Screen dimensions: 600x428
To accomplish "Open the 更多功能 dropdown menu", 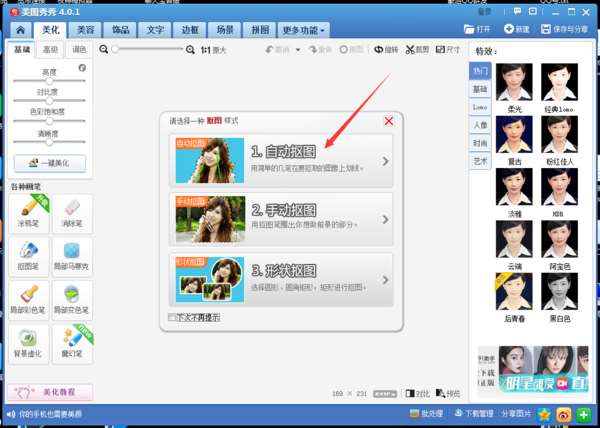I will pyautogui.click(x=303, y=30).
